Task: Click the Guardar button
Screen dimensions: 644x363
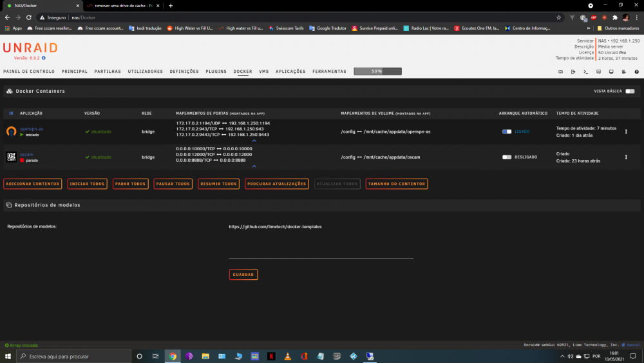Action: pos(243,275)
